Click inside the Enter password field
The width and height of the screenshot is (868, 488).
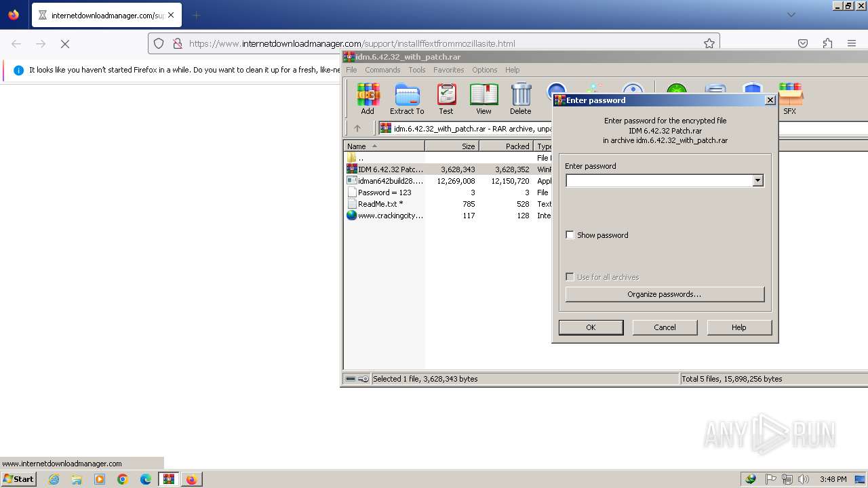coord(659,180)
